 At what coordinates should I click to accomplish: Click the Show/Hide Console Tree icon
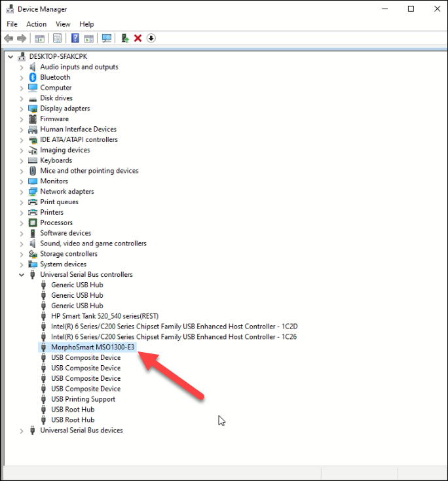39,39
